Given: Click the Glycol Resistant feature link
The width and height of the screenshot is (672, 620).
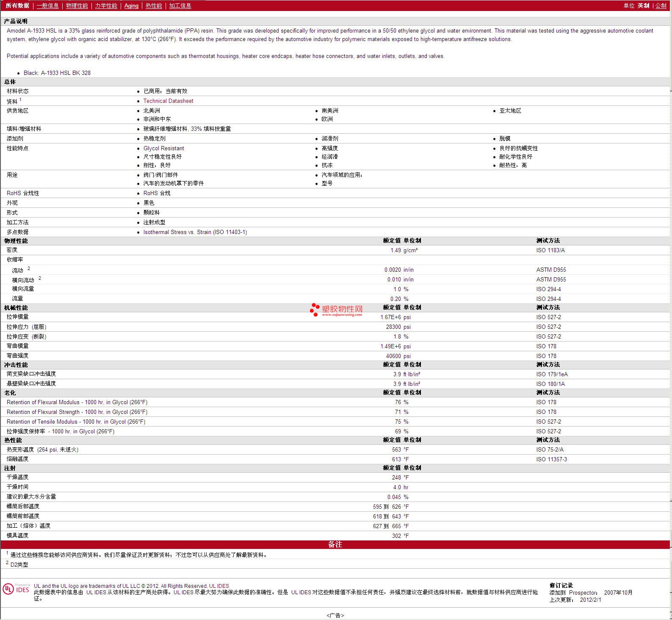Looking at the screenshot, I should click(163, 148).
